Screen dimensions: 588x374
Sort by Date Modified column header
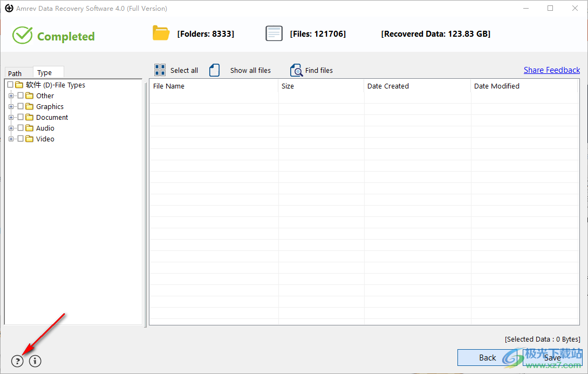(x=524, y=86)
